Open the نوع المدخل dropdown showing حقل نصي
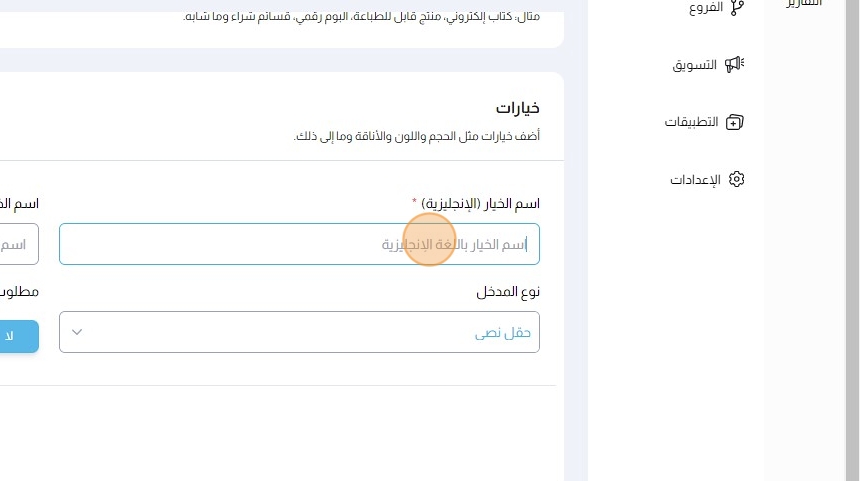The image size is (860, 481). 299,332
